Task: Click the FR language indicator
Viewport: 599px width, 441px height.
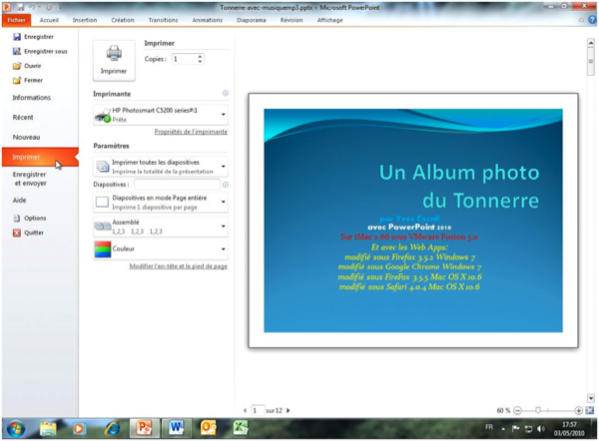Action: (489, 427)
